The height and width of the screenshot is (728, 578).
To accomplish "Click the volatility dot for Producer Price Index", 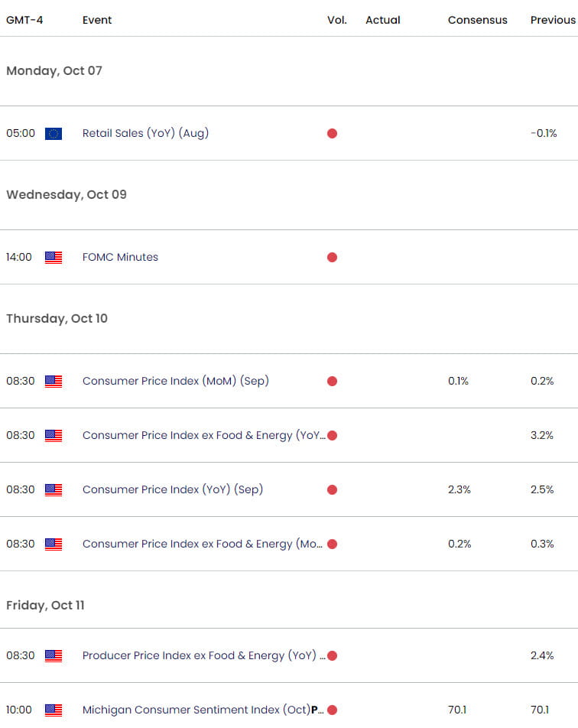I will 332,655.
